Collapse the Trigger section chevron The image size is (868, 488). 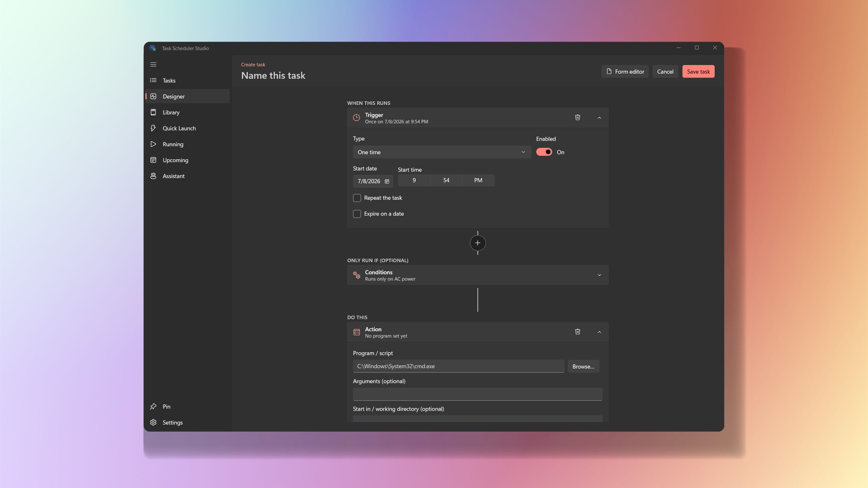point(599,118)
